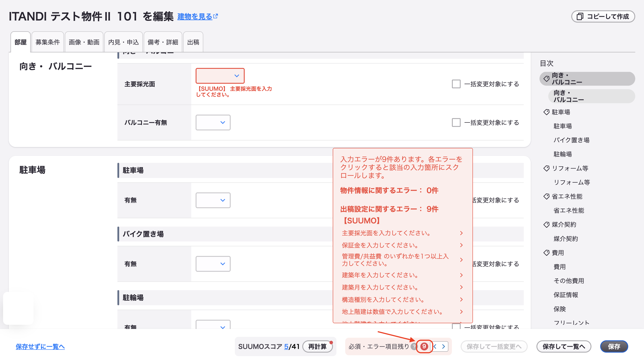Switch to the 部屋 tab
This screenshot has width=644, height=364.
pyautogui.click(x=21, y=42)
